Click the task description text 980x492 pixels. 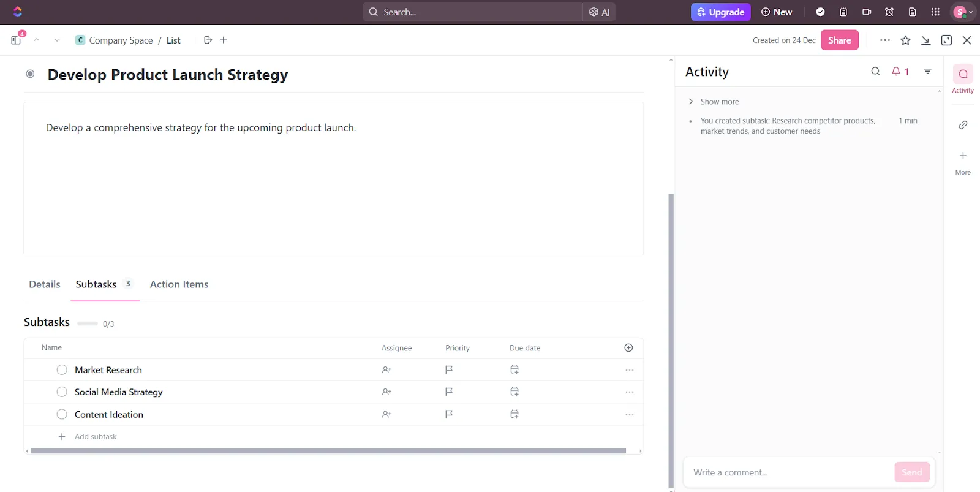(x=201, y=127)
